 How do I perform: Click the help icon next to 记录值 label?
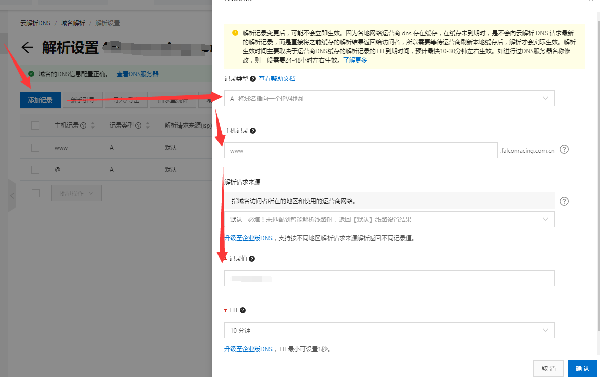pyautogui.click(x=252, y=259)
